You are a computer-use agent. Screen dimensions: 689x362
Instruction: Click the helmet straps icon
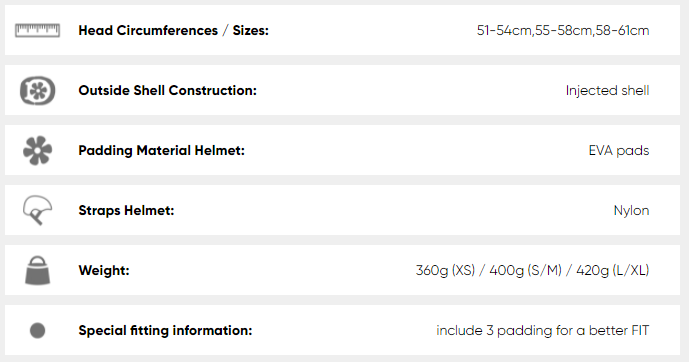pyautogui.click(x=37, y=210)
